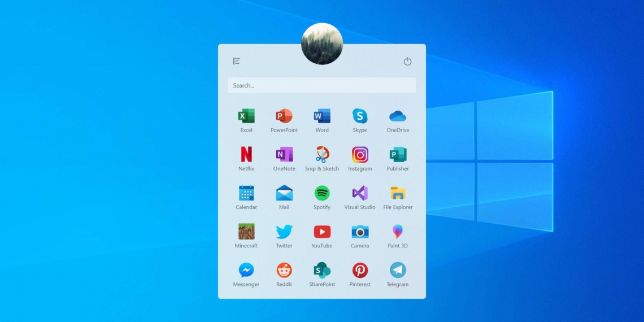
Task: Select the user profile picture
Action: (322, 43)
